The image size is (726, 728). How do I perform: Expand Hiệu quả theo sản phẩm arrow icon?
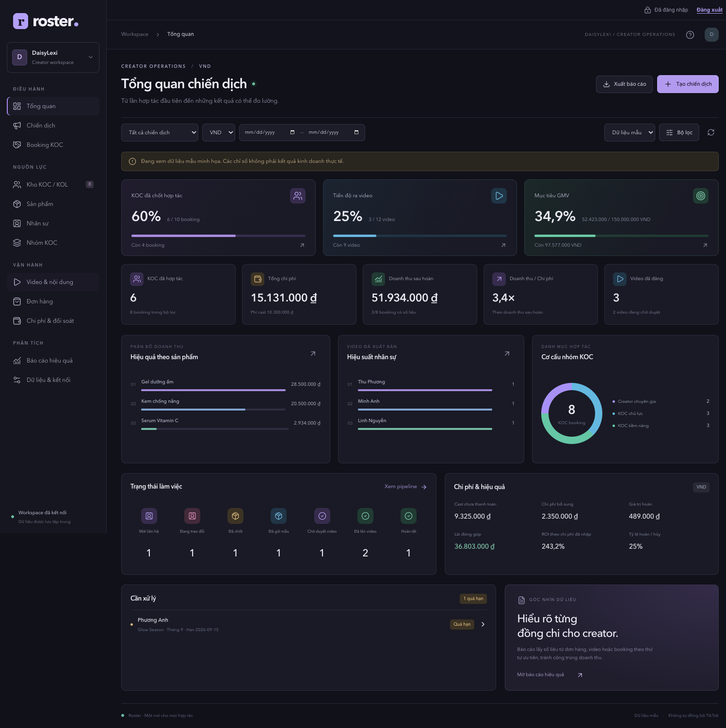(x=313, y=353)
